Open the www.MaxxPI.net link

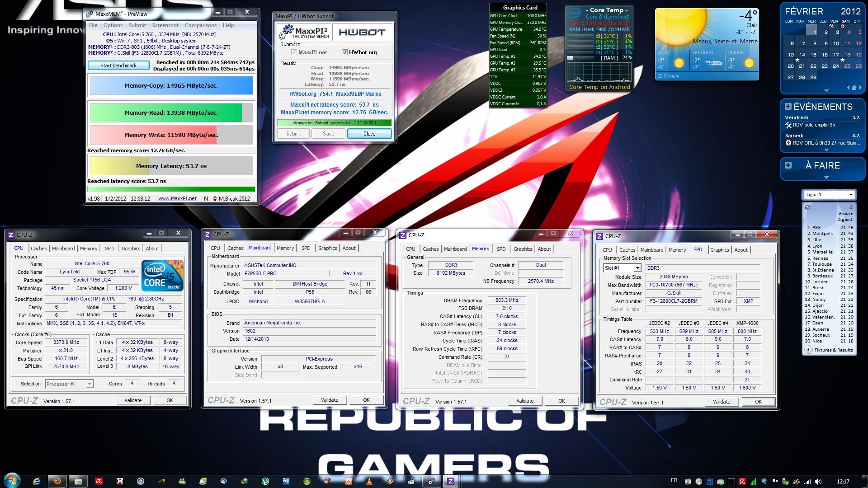pos(177,198)
